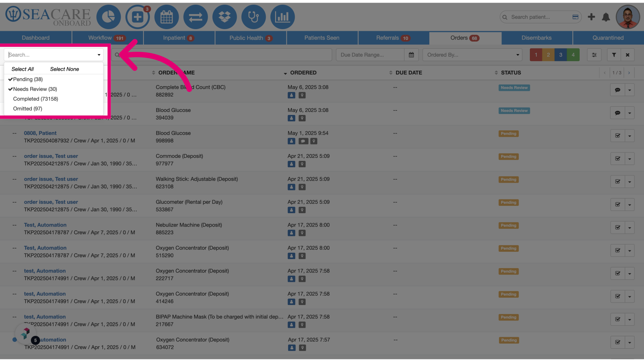644x362 pixels.
Task: Switch to the Disembarks tab
Action: pyautogui.click(x=536, y=38)
